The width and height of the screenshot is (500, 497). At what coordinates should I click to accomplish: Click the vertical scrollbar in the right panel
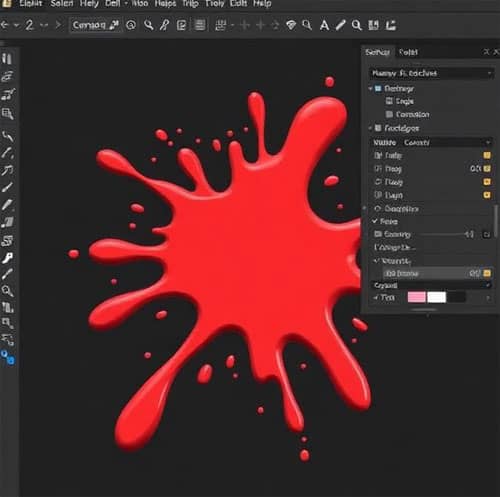496,220
